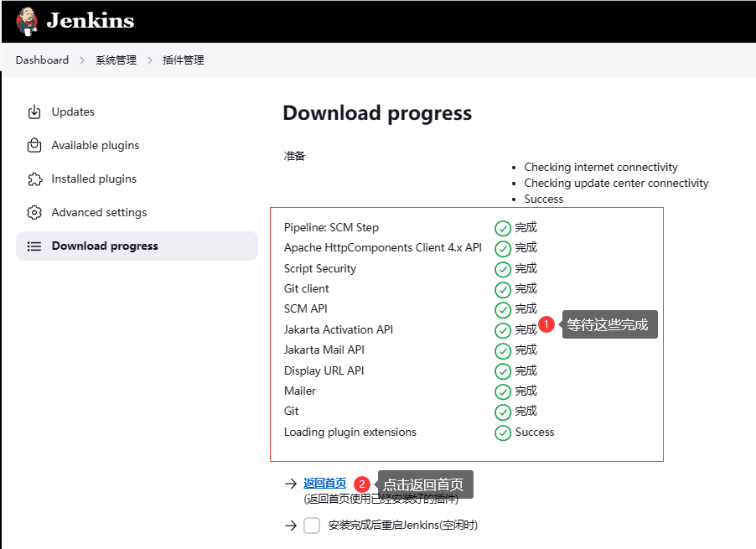Select Download progress in the sidebar
This screenshot has height=549, width=756.
tap(137, 246)
